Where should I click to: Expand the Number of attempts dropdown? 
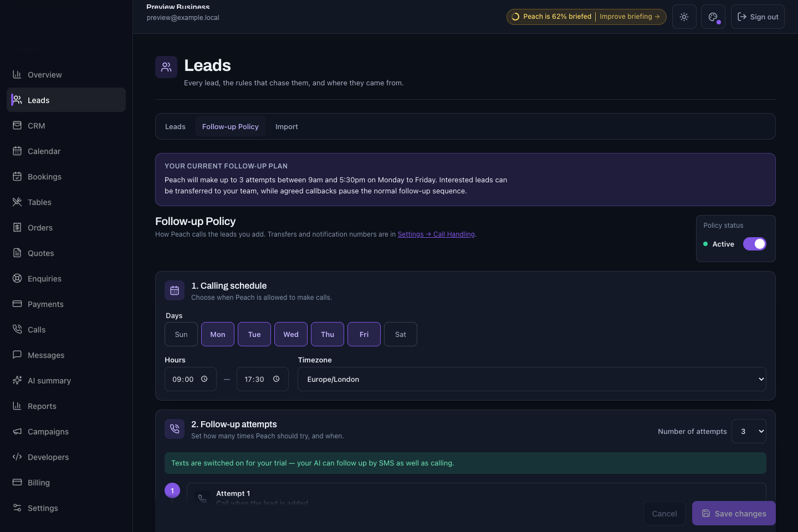tap(749, 431)
